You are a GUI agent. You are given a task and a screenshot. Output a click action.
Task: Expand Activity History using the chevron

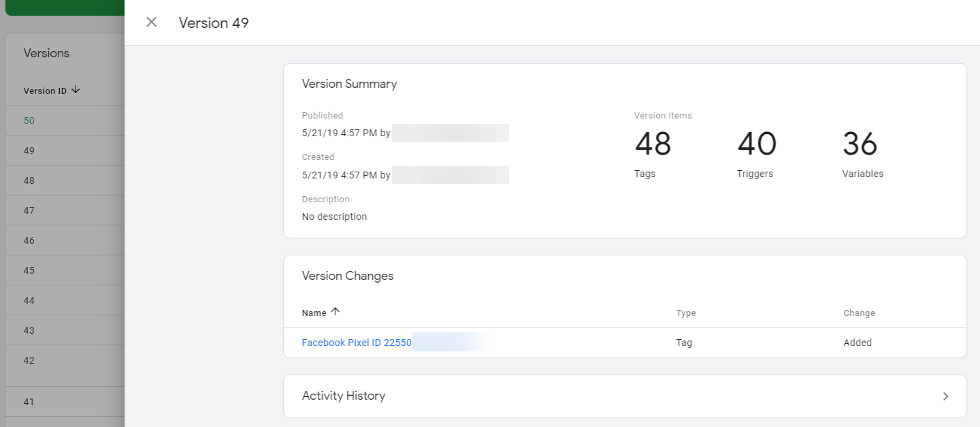(945, 396)
